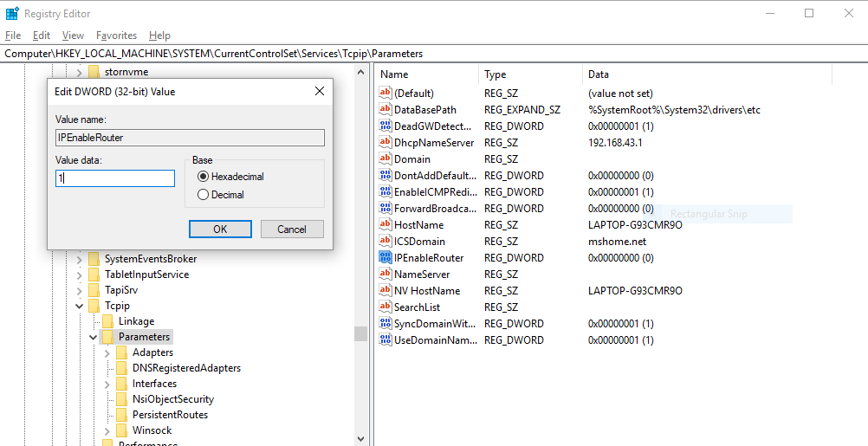
Task: Expand the TabletInputService key
Action: pos(79,275)
